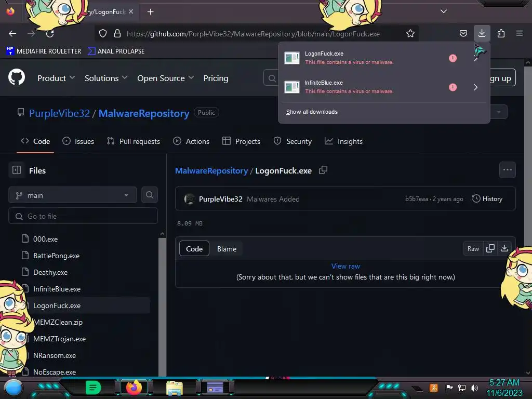Switch to the Actions tab
This screenshot has height=399, width=532.
191,141
